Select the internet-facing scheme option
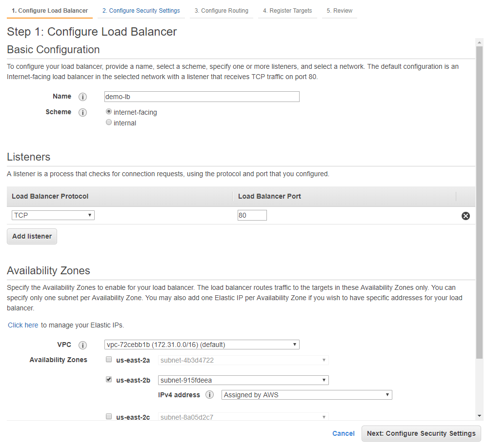 point(108,111)
